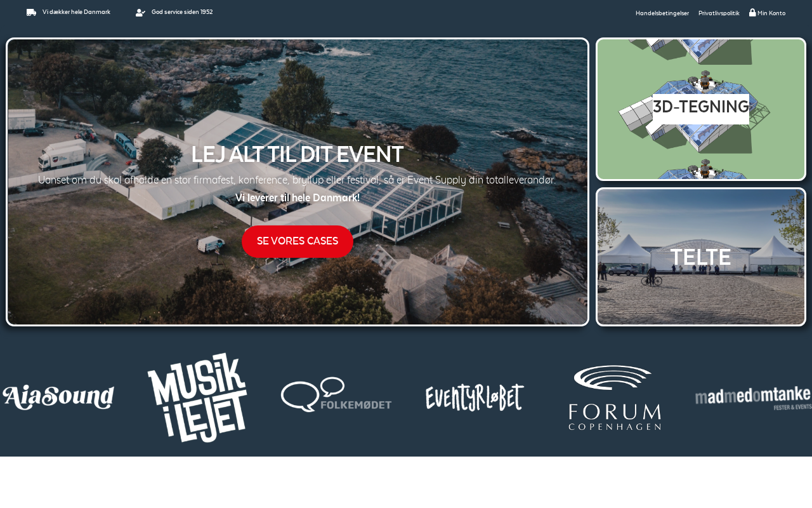The height and width of the screenshot is (508, 812).
Task: Open the TELTE category tile
Action: click(x=701, y=257)
